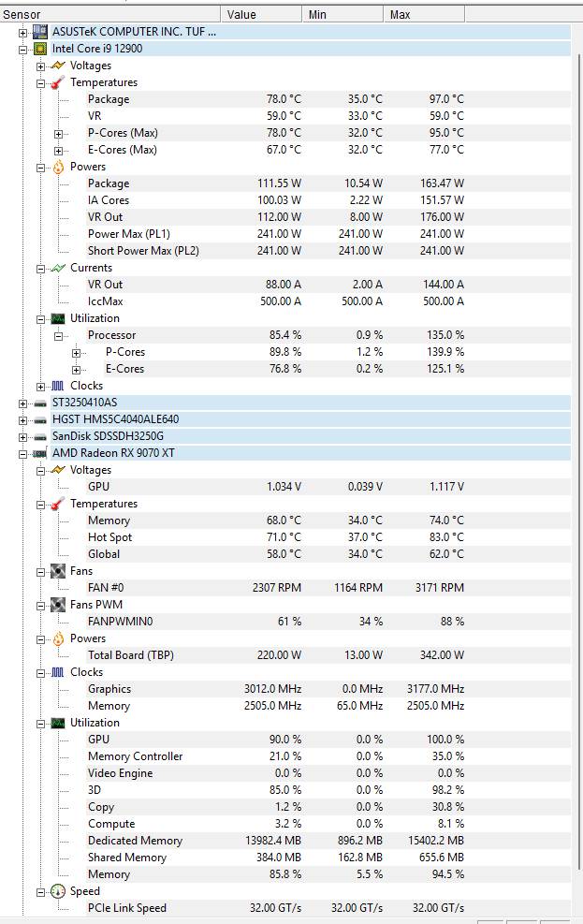
Task: Select the Total Board (TBP) row
Action: (x=328, y=655)
